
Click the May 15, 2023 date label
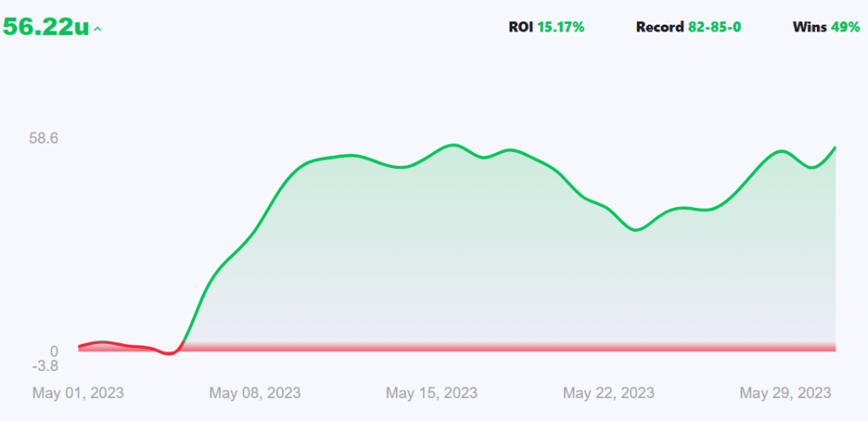pos(431,393)
